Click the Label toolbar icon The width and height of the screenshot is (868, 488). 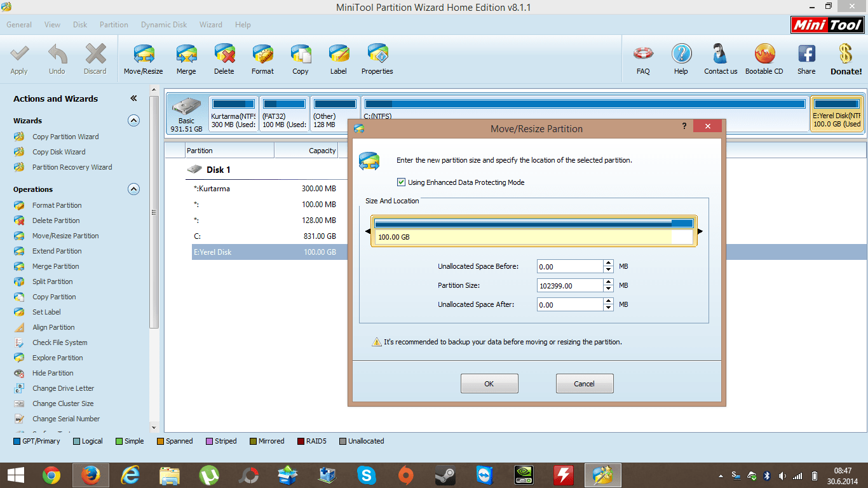tap(339, 59)
